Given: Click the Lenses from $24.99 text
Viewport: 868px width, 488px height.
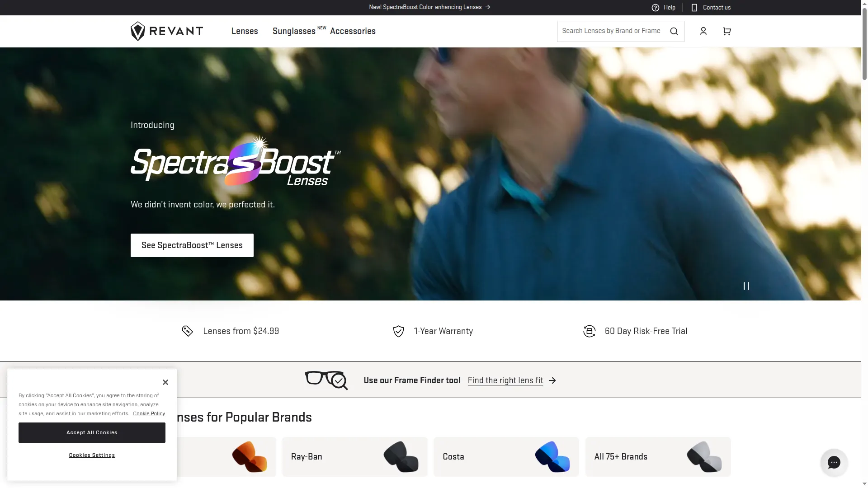Looking at the screenshot, I should point(241,331).
